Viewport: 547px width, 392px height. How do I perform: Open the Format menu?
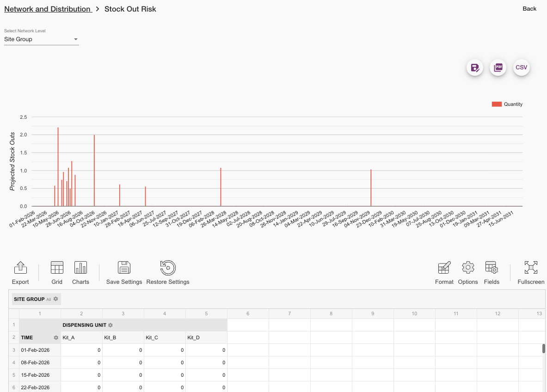[444, 272]
